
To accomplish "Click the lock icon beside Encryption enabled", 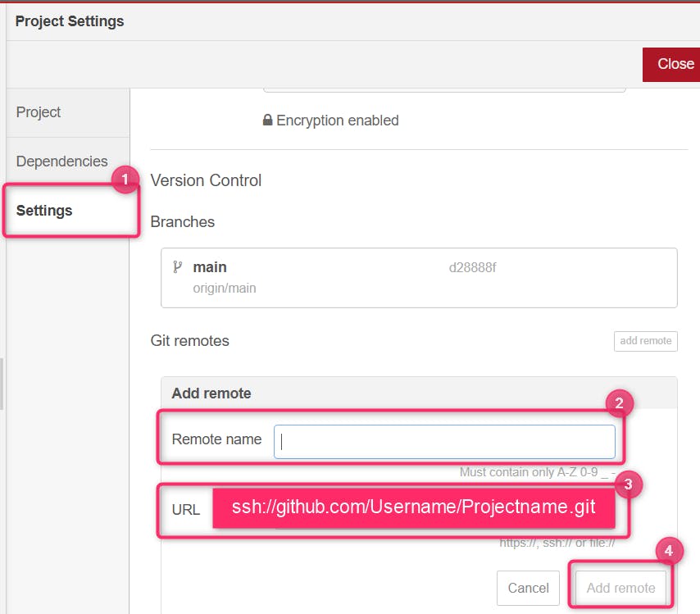I will pyautogui.click(x=267, y=121).
